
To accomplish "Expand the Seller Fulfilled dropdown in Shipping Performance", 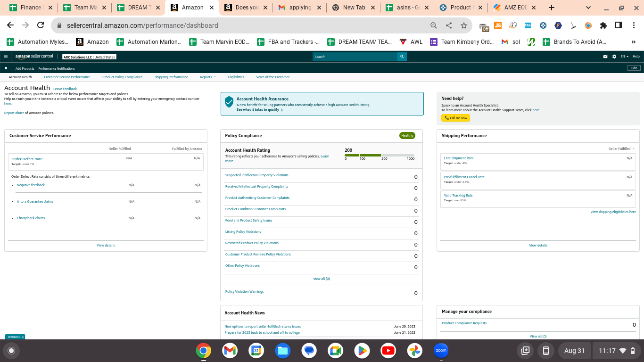I will 622,148.
